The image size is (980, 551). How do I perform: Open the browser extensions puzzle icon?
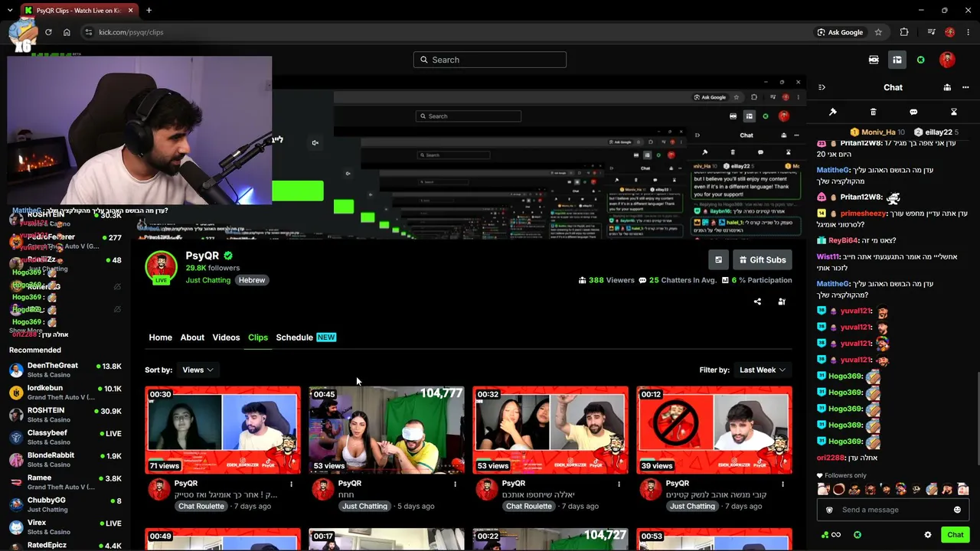pyautogui.click(x=904, y=32)
